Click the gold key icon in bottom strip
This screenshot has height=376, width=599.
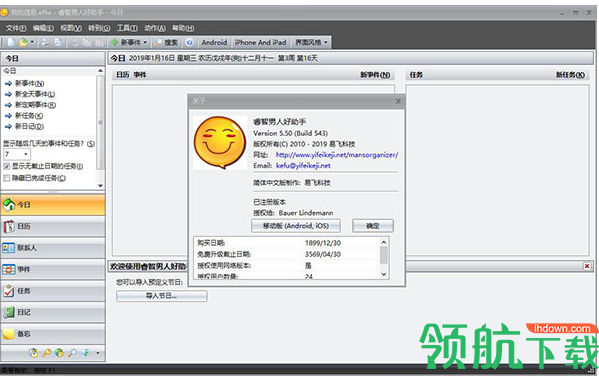(47, 353)
